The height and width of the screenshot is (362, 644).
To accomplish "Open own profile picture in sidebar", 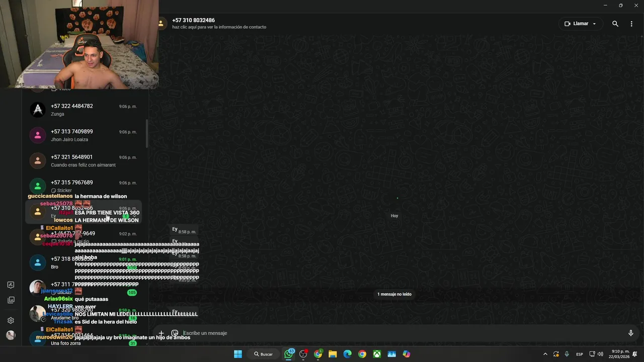I will [11, 335].
